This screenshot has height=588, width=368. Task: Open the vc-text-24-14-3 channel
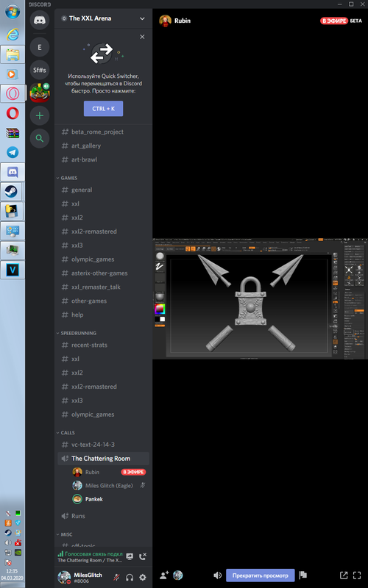pos(103,445)
